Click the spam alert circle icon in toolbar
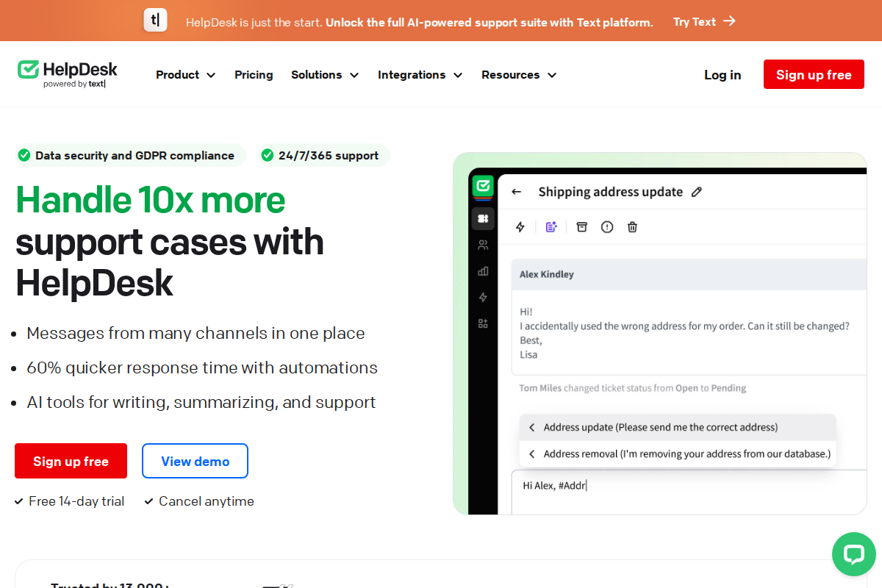Screen dimensions: 882x588 [607, 227]
